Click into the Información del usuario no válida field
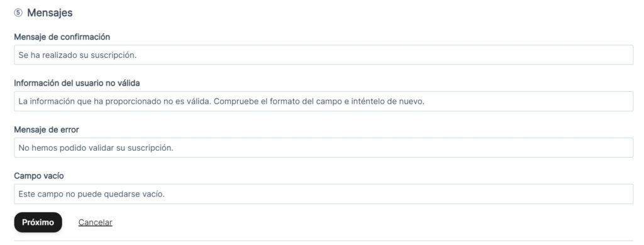644x245 pixels. (324, 101)
